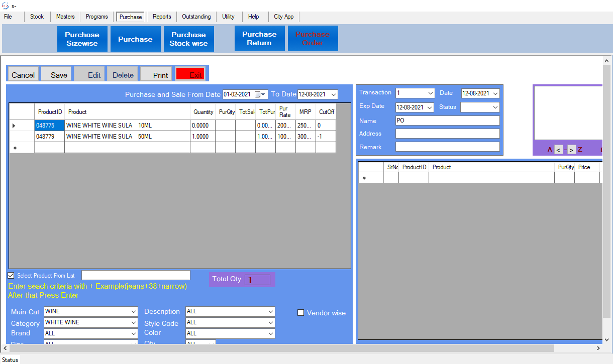Image resolution: width=613 pixels, height=364 pixels.
Task: Click the red Exit button
Action: (190, 74)
